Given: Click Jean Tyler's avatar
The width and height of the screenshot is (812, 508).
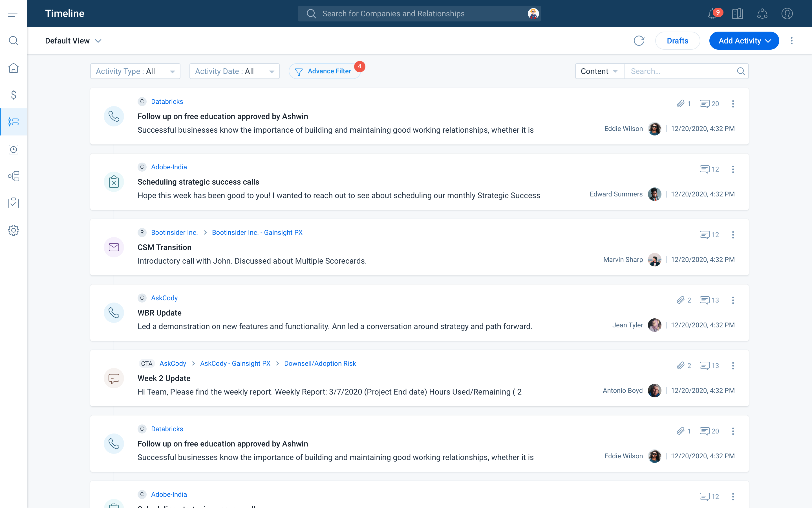Looking at the screenshot, I should (654, 325).
